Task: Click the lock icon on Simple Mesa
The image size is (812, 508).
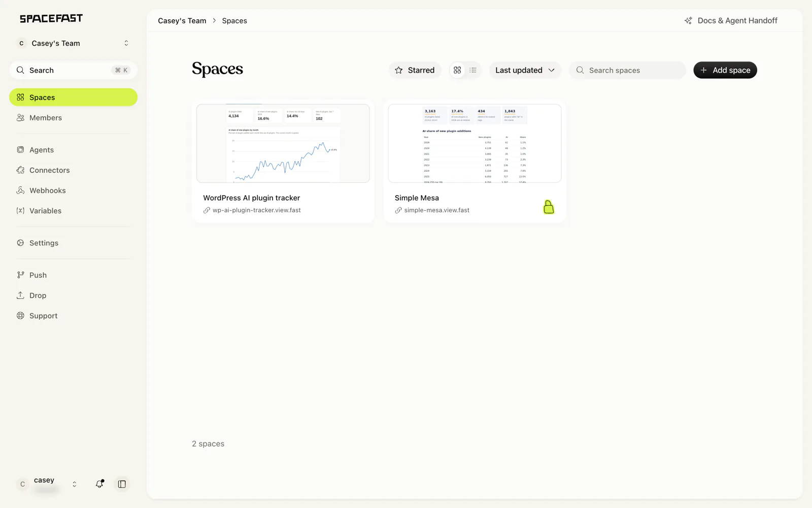Action: click(x=549, y=207)
